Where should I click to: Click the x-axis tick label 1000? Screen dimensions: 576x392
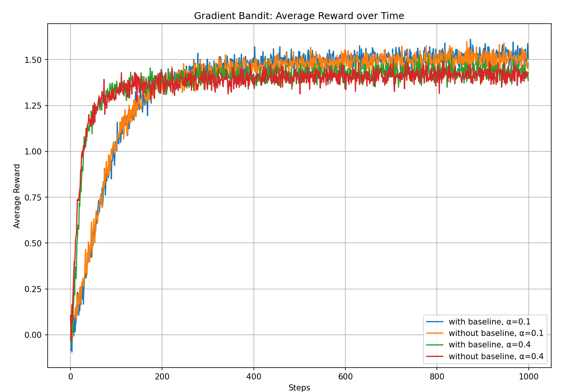tap(528, 377)
